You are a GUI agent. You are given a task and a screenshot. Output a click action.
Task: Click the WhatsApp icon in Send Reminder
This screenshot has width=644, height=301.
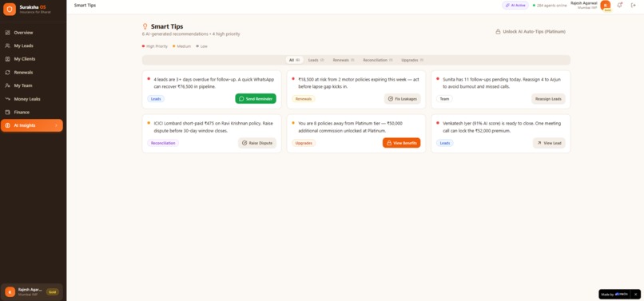point(241,99)
